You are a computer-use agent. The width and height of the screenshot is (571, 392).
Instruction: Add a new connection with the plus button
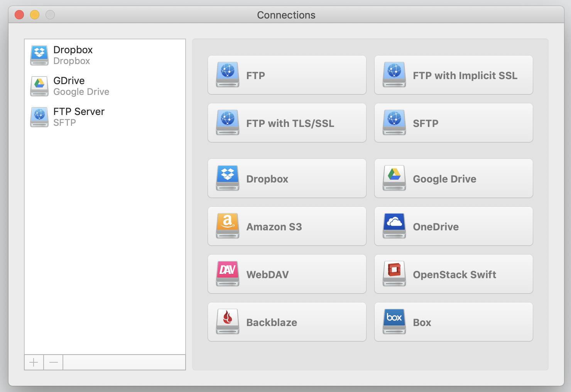34,362
